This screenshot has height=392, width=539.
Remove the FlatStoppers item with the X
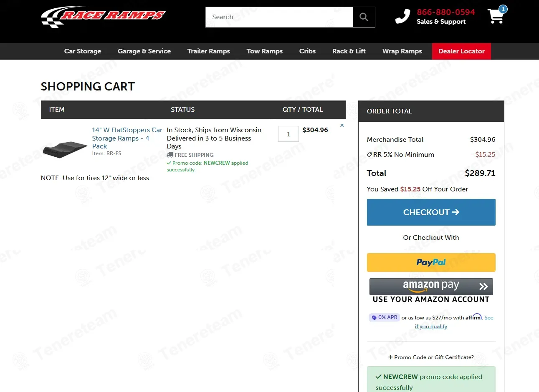[342, 126]
